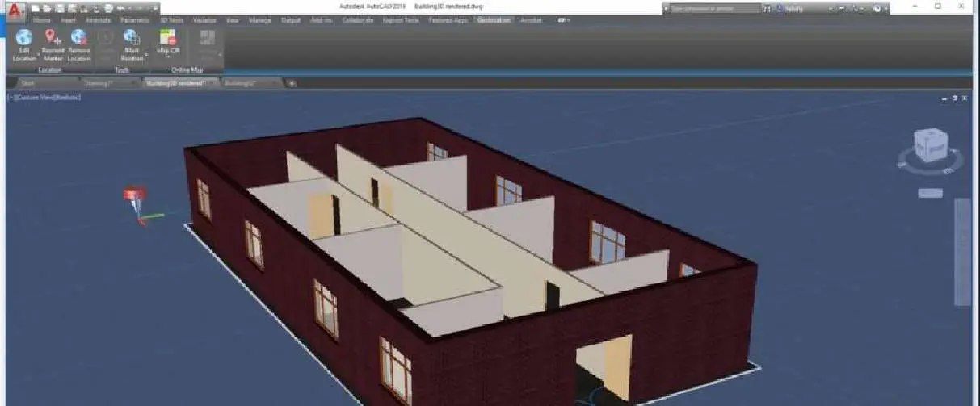Click Plot printer icon in quick access toolbar
Image resolution: width=980 pixels, height=406 pixels.
(x=107, y=7)
